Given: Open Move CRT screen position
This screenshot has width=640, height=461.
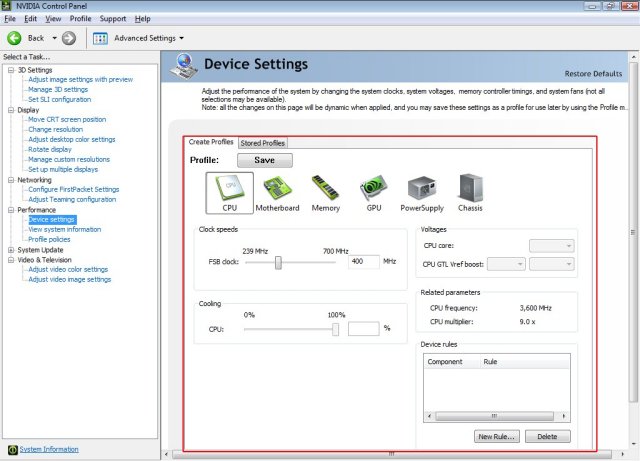Looking at the screenshot, I should click(x=67, y=120).
